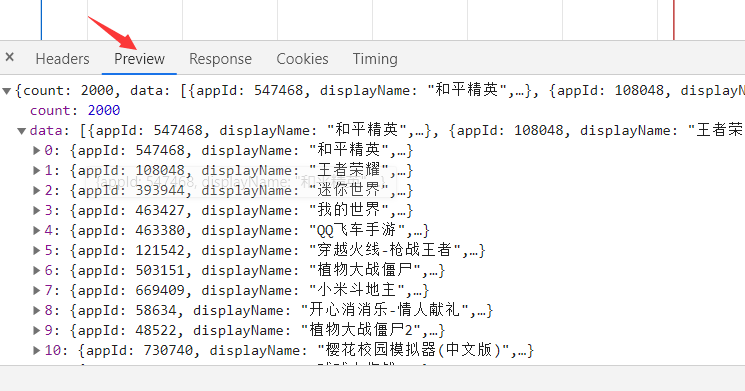This screenshot has width=745, height=391.
Task: Switch to the Headers tab
Action: (x=62, y=59)
